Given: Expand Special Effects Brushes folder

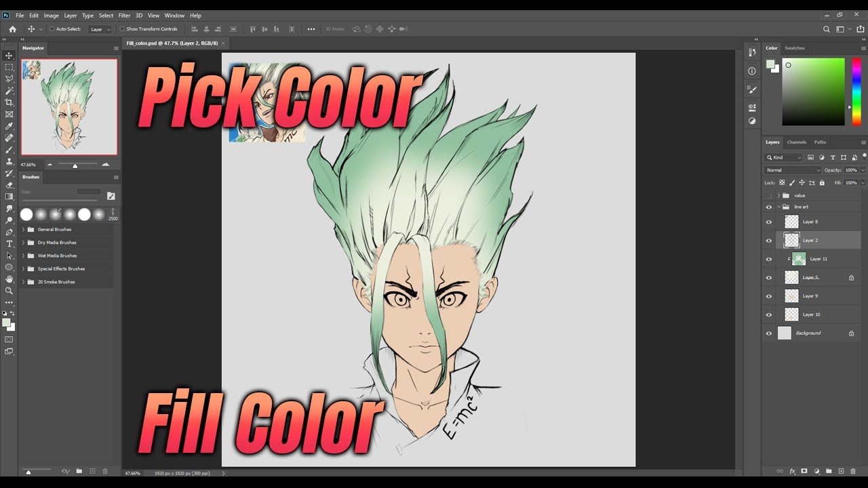Looking at the screenshot, I should 23,269.
